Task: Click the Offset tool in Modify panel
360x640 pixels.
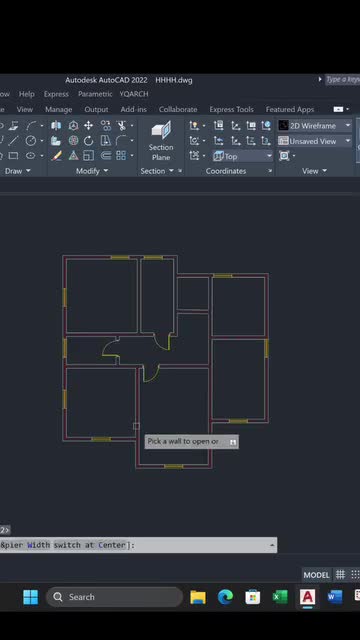Action: click(x=105, y=156)
